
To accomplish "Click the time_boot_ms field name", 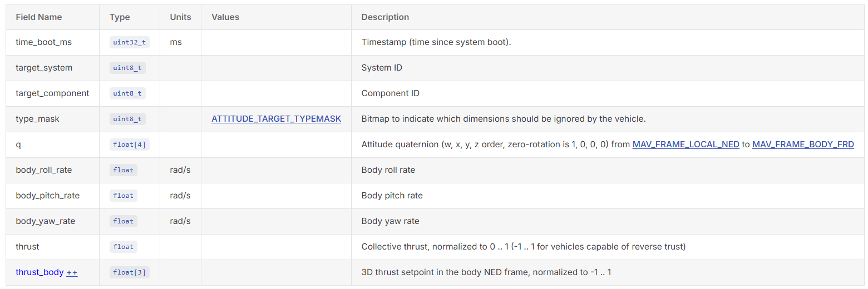I will click(43, 42).
